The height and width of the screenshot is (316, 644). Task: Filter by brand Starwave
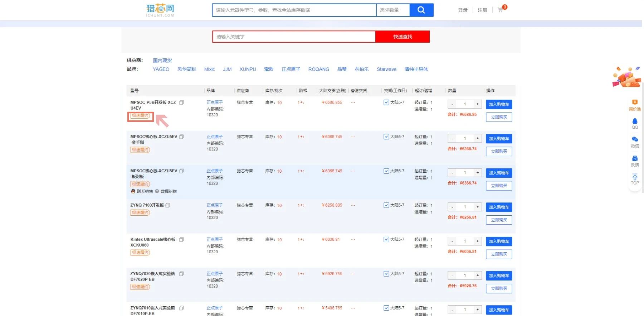point(386,69)
